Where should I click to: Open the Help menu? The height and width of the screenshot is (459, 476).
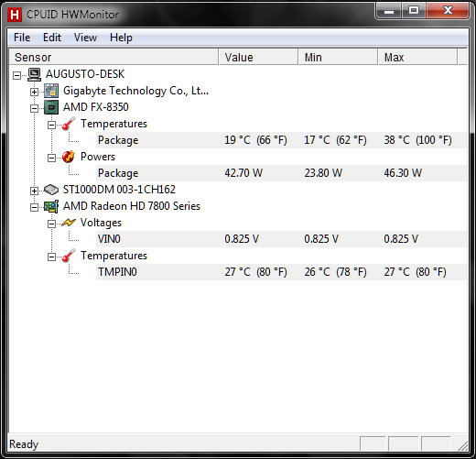point(121,38)
